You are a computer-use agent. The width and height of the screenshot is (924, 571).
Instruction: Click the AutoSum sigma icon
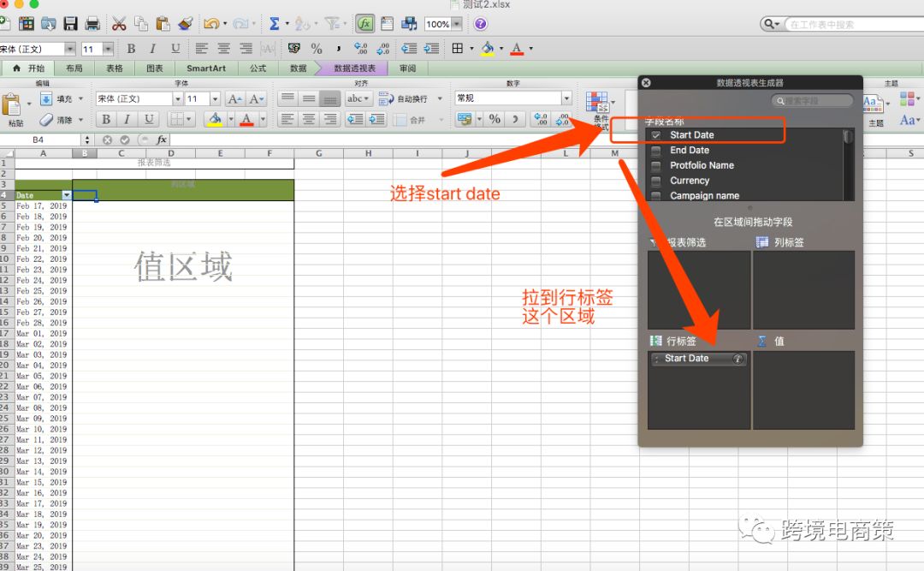274,24
